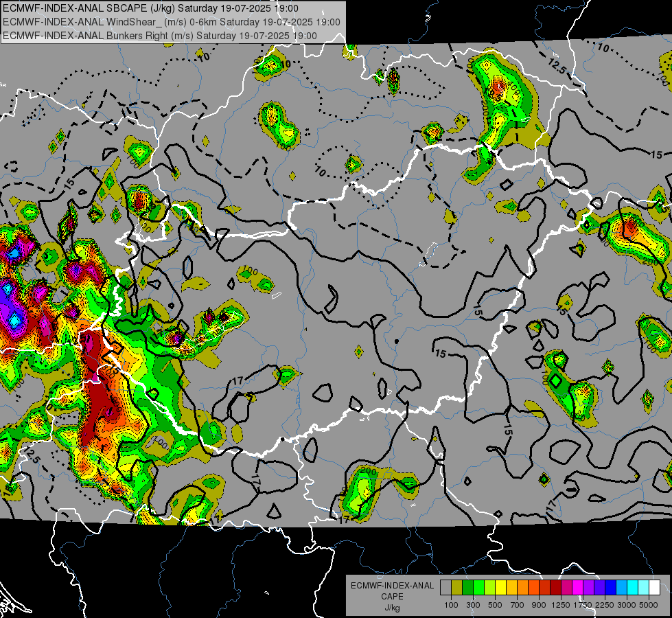Select the dark red swatch left of 1250 tick

click(555, 587)
